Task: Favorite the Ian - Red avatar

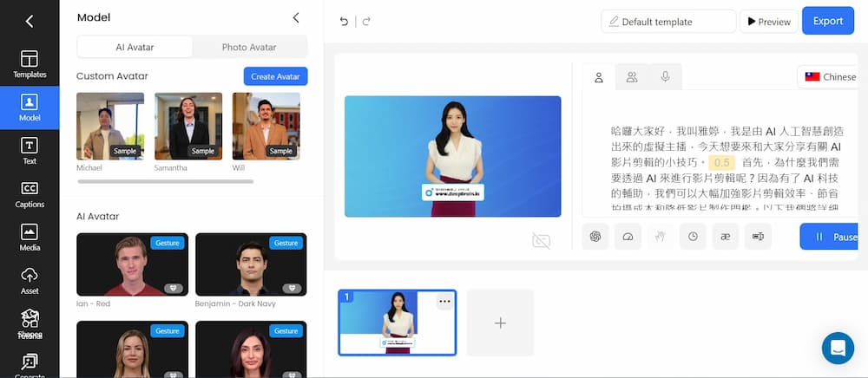Action: point(174,288)
